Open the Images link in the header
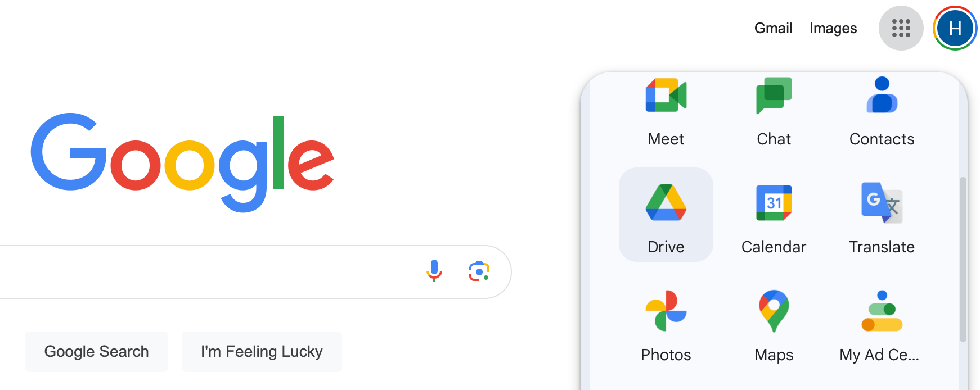This screenshot has height=390, width=980. (833, 28)
